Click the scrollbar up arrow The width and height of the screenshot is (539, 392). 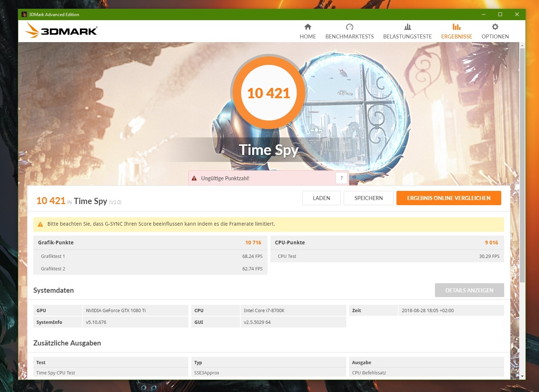[522, 45]
